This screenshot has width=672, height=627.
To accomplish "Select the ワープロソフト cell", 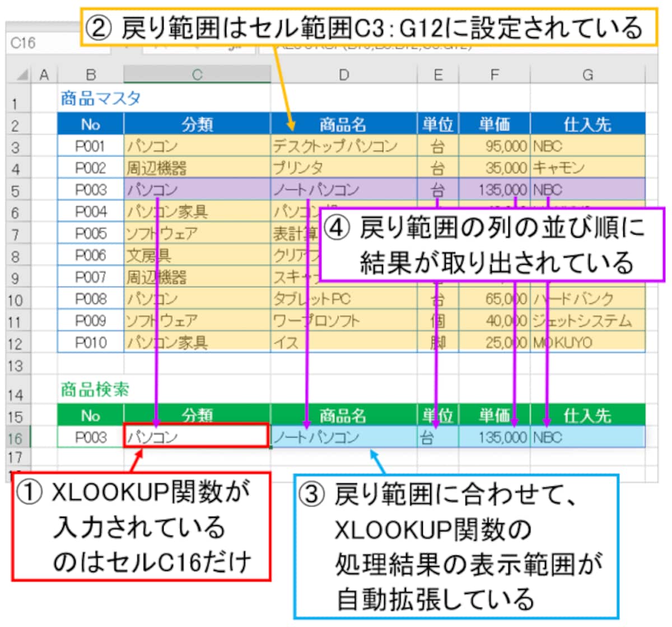I will tap(344, 321).
